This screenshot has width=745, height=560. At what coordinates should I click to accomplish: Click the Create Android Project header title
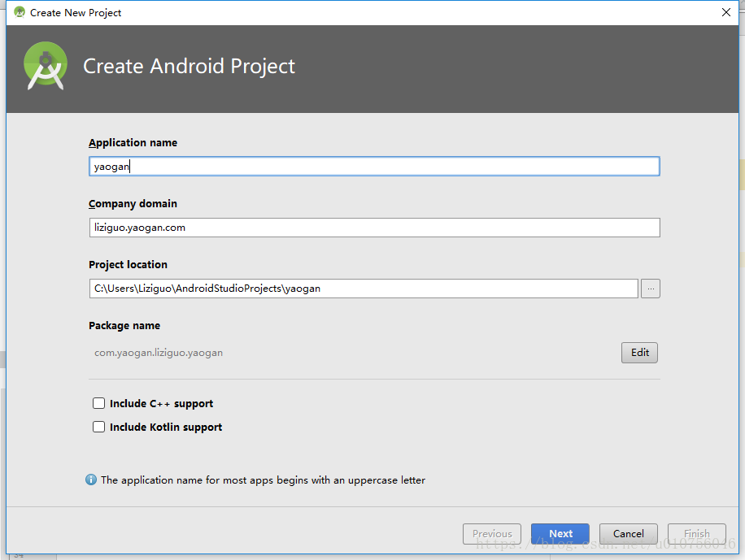click(x=190, y=66)
